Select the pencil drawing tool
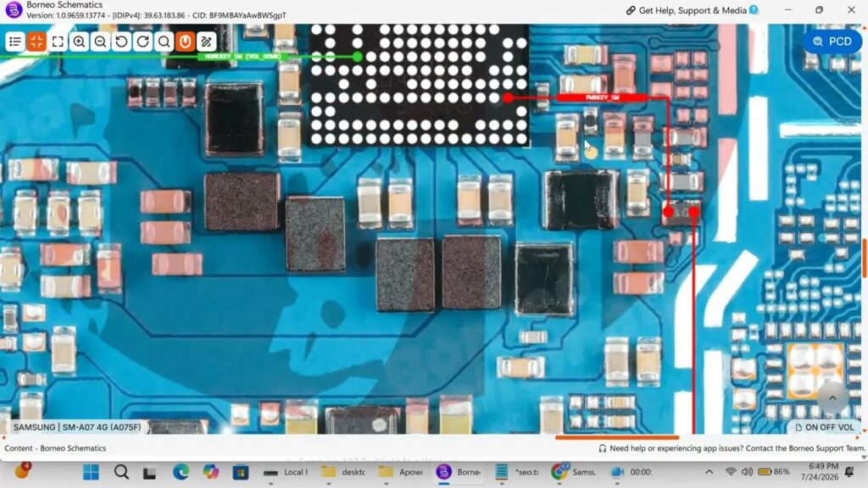The image size is (868, 488). [207, 42]
